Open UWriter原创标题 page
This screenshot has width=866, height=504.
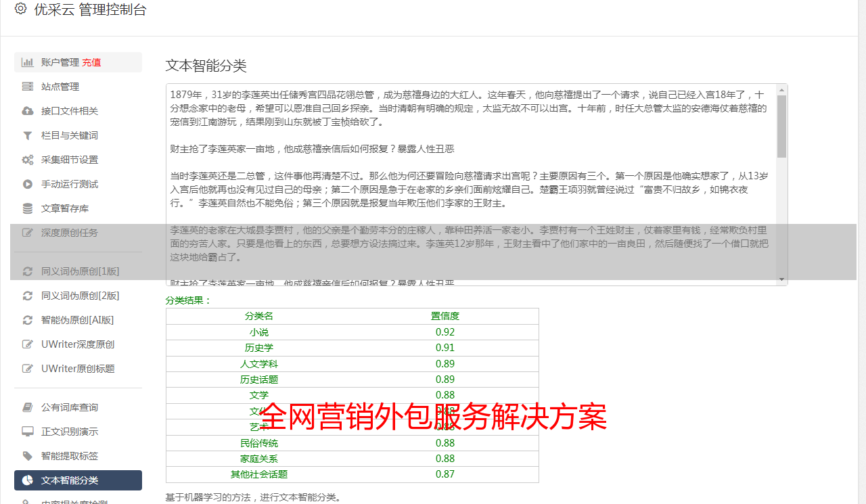coord(78,369)
